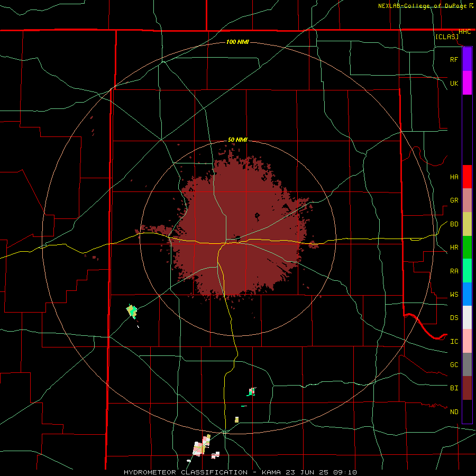476x476 pixels.
Task: Select the GR dusty-pink legend swatch
Action: tap(467, 200)
